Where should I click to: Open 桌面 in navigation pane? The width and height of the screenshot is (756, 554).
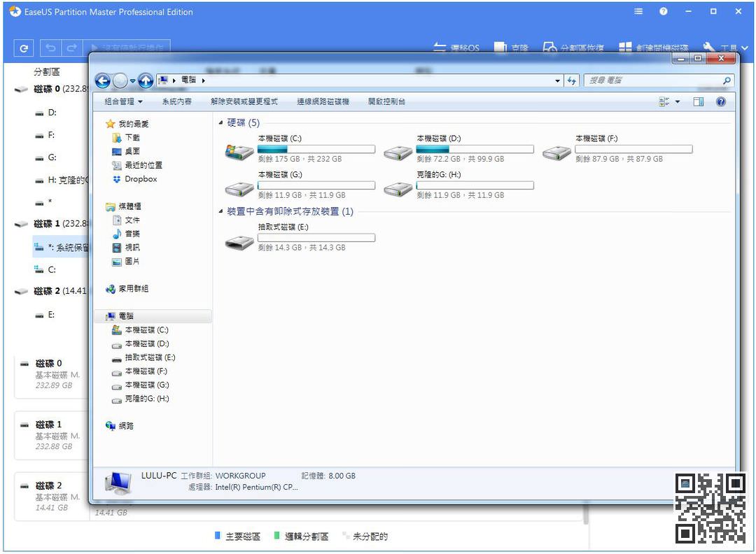point(125,151)
